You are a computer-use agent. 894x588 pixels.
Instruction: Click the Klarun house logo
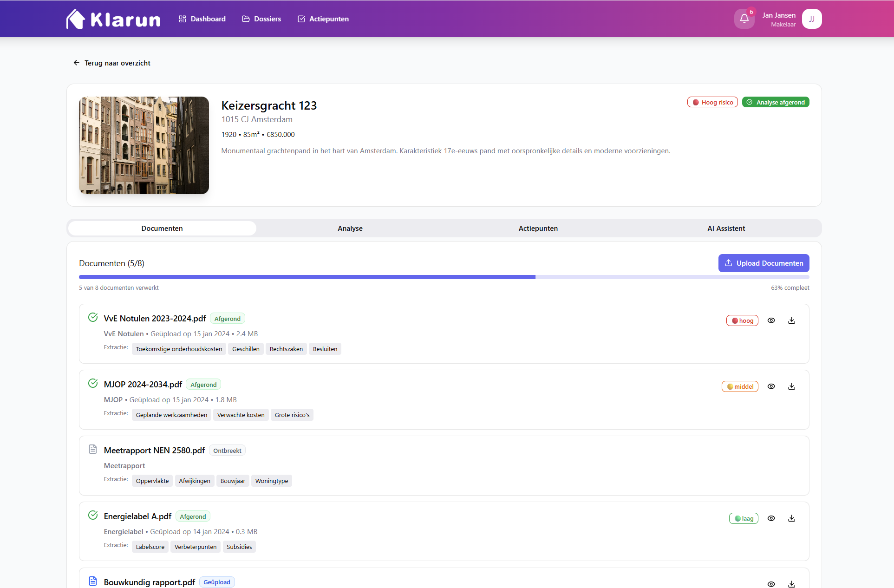point(76,19)
